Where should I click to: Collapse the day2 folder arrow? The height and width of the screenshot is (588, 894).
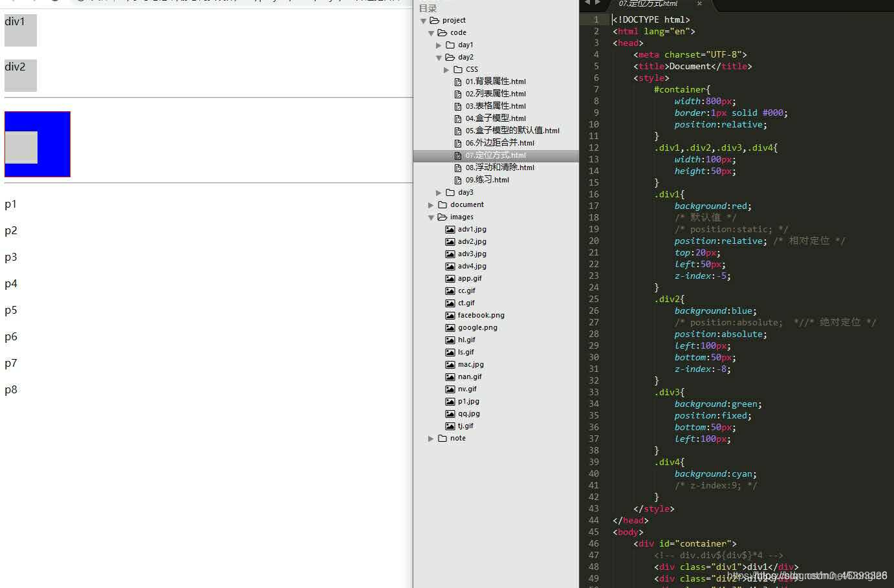[x=439, y=58]
